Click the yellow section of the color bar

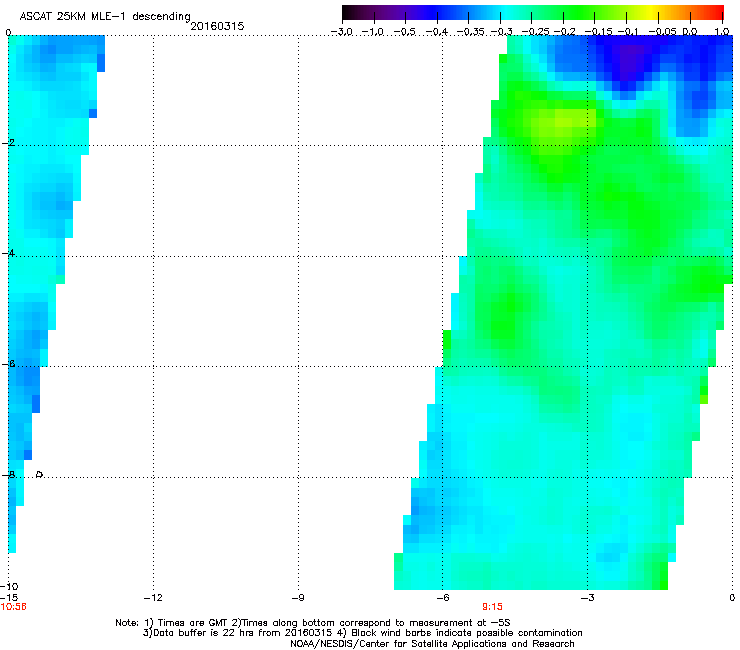[653, 12]
